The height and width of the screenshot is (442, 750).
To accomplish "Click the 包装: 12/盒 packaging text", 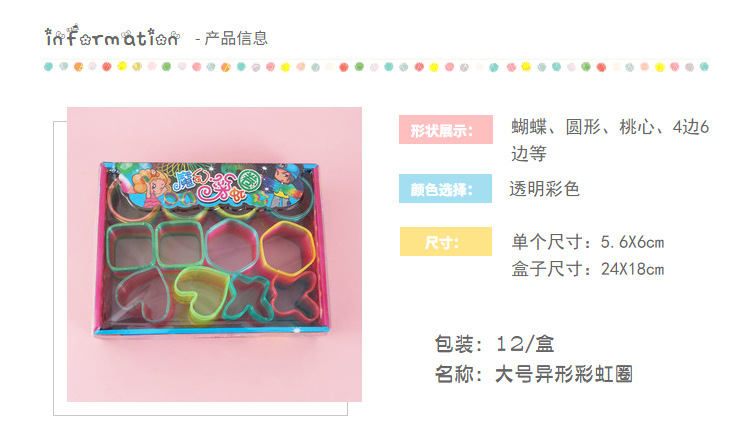I will click(495, 344).
